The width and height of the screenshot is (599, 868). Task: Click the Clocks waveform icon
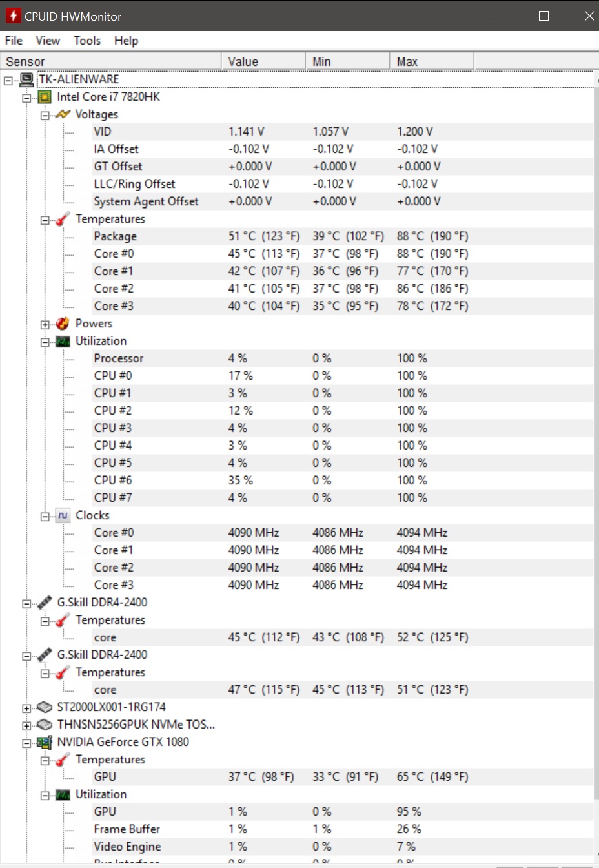coord(63,515)
